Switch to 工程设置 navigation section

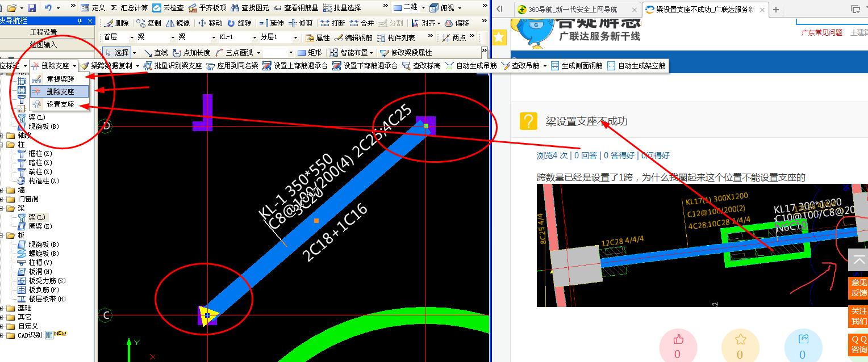[44, 32]
